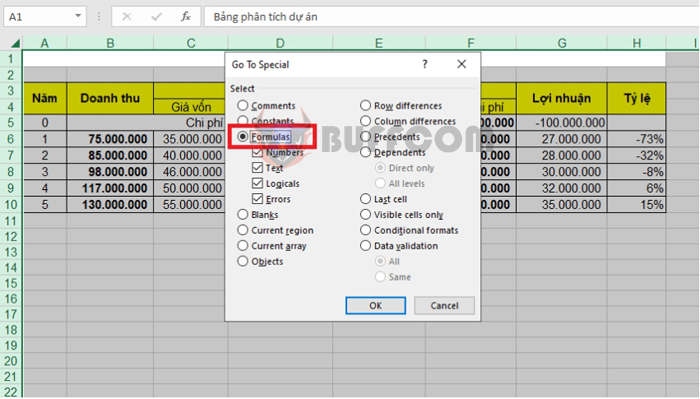Select the Formulas radio button

pos(242,137)
